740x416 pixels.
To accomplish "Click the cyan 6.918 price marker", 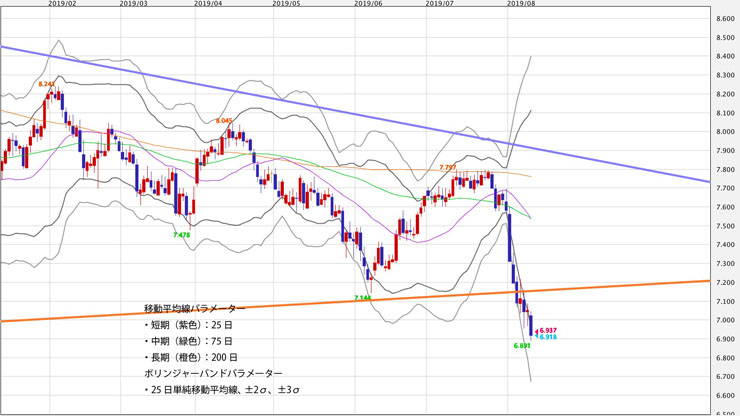I will tap(548, 337).
